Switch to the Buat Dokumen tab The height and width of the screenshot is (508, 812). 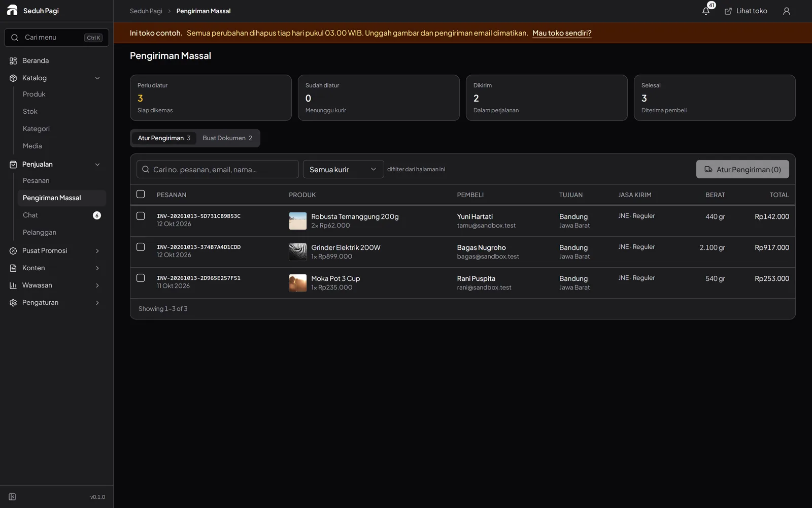[227, 138]
